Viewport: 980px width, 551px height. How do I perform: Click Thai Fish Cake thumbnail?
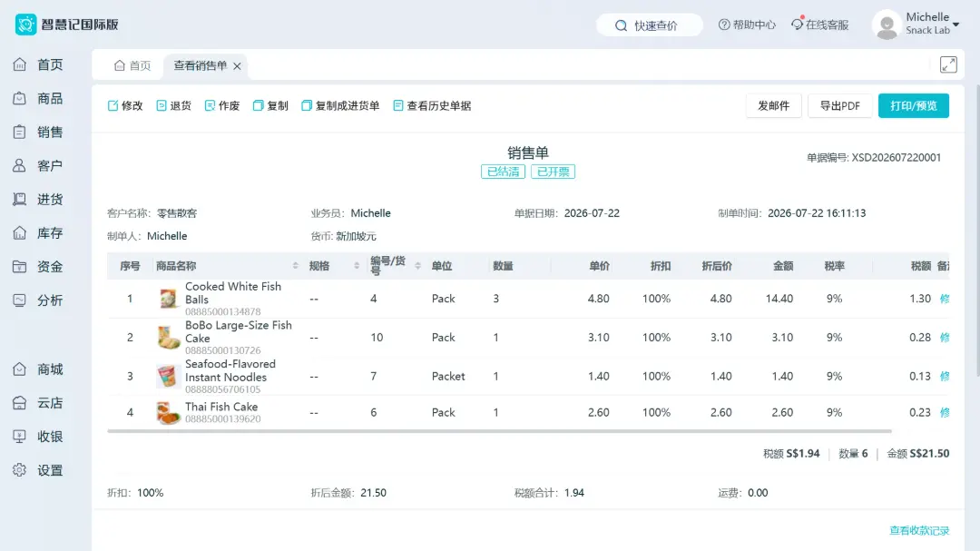point(168,412)
